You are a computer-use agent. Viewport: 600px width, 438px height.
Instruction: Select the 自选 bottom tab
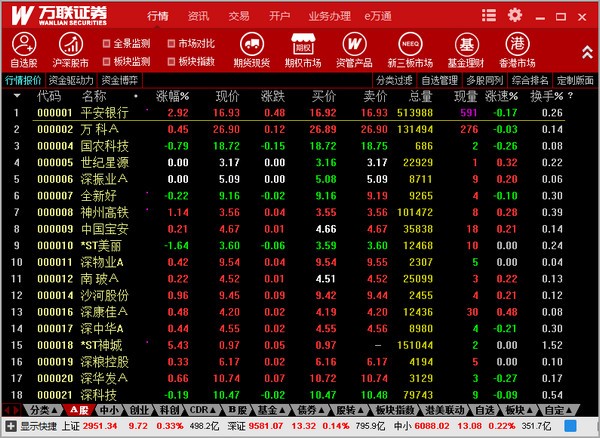[x=485, y=410]
